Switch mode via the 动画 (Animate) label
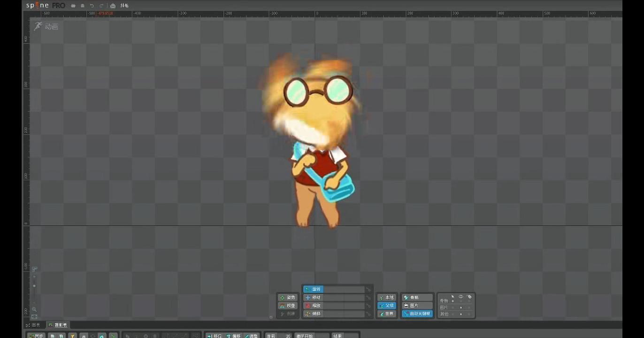This screenshot has height=338, width=644. tap(52, 27)
